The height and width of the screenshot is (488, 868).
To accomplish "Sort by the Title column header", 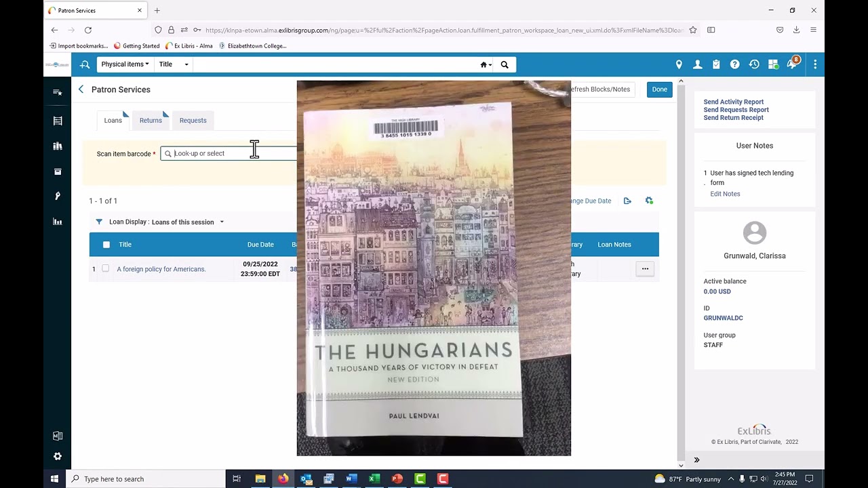I will point(125,245).
